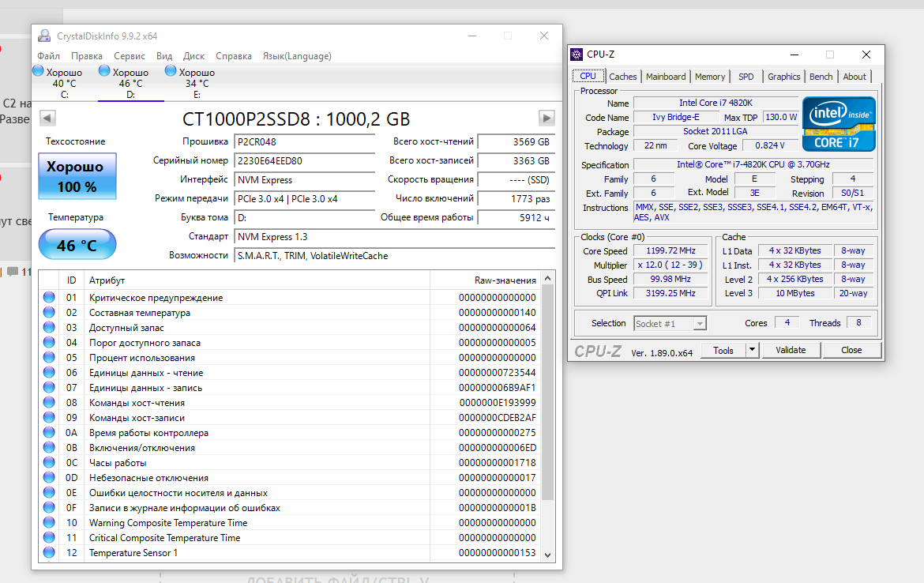
Task: Click the Хорошо 100 % health status button
Action: pyautogui.click(x=77, y=176)
